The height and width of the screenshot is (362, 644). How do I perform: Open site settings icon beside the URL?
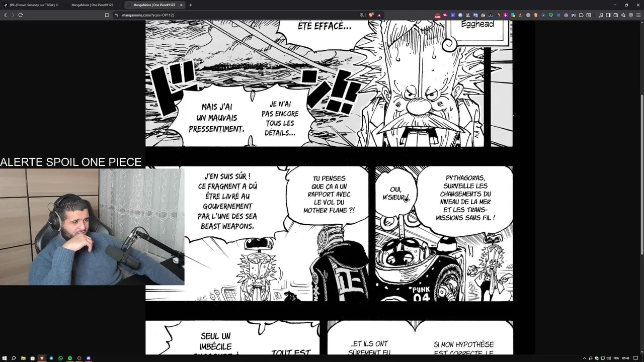[x=117, y=15]
